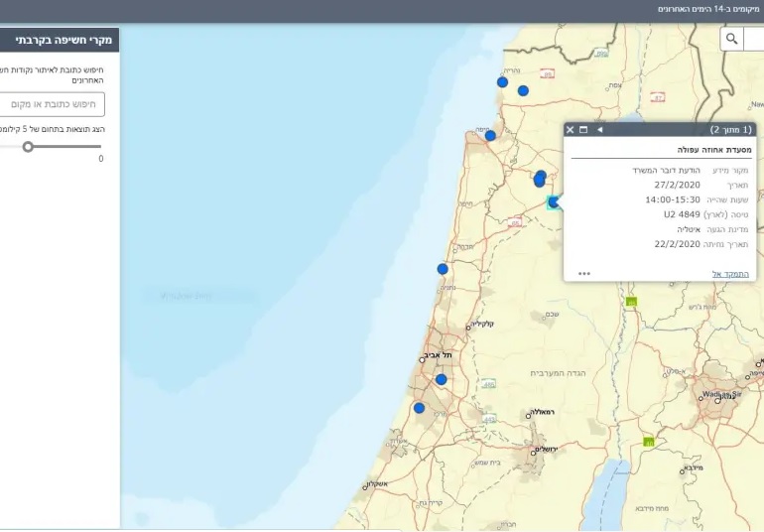
Task: Click the התמקד אל zoom link
Action: click(731, 273)
